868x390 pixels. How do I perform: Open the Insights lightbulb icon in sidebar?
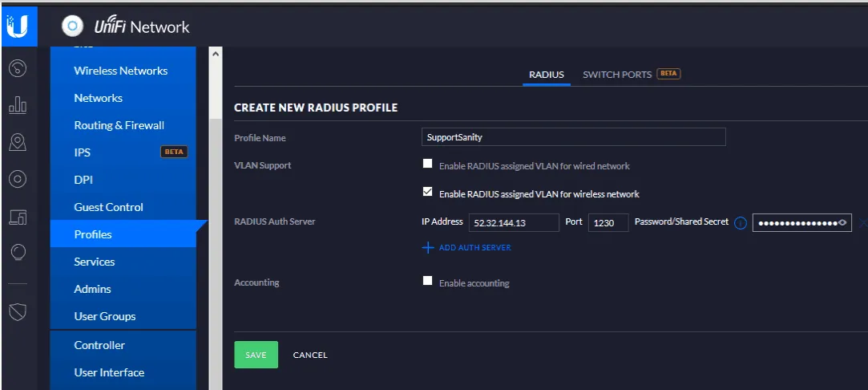point(18,253)
